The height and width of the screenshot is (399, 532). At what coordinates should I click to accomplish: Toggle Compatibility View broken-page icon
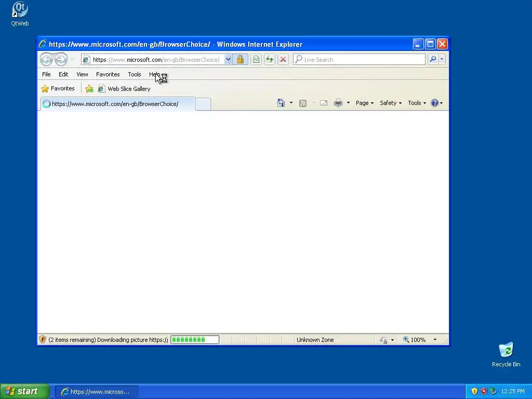(x=256, y=59)
